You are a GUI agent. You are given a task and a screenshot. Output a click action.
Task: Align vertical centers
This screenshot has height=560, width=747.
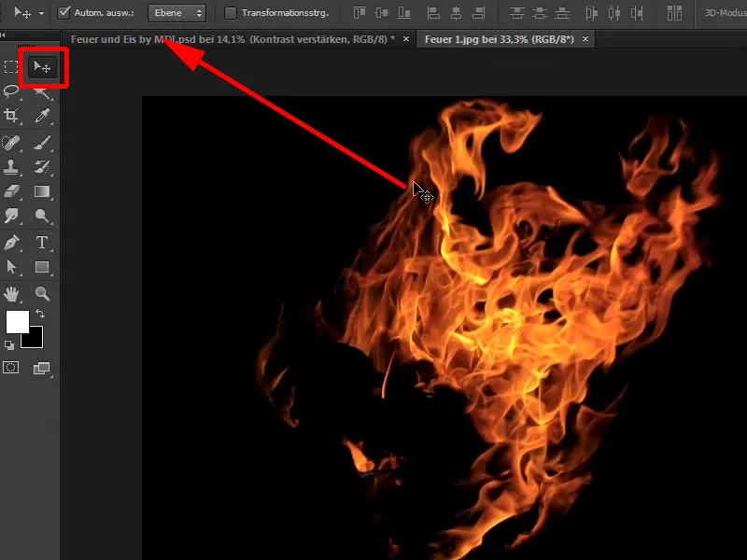[382, 13]
